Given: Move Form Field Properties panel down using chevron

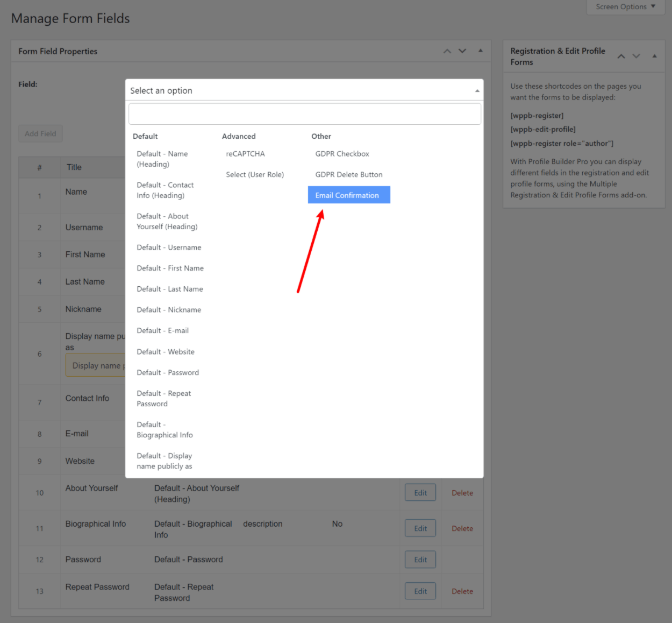Looking at the screenshot, I should coord(462,51).
